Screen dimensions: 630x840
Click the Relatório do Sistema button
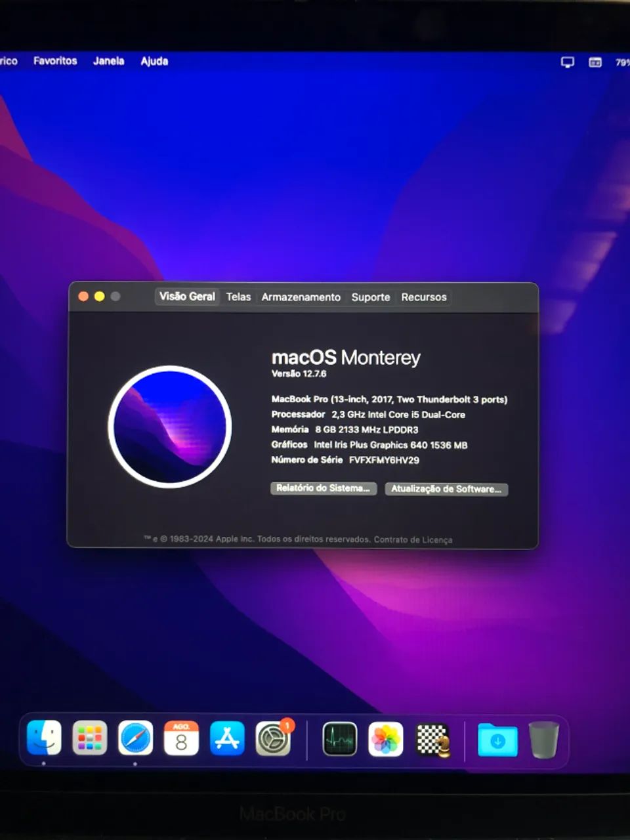(324, 488)
